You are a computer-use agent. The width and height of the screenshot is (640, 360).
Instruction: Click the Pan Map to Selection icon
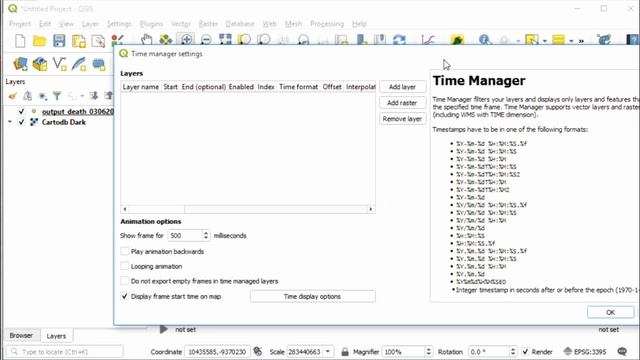[x=166, y=40]
